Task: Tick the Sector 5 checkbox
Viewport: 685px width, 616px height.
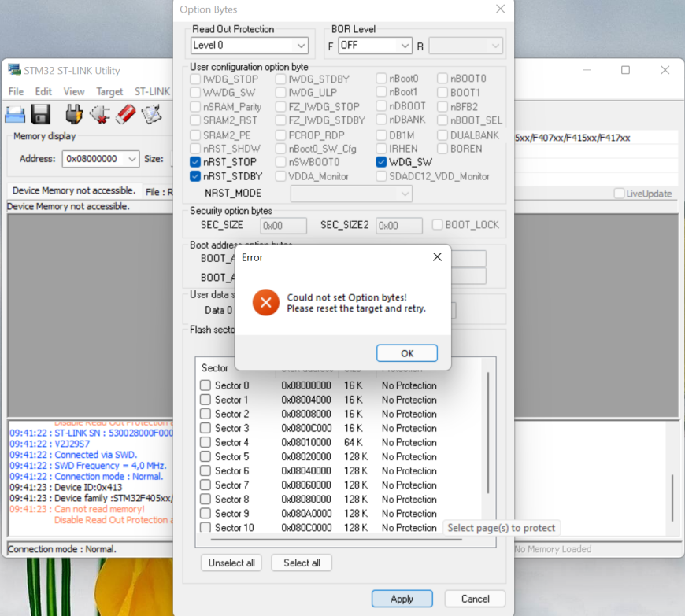Action: tap(205, 456)
